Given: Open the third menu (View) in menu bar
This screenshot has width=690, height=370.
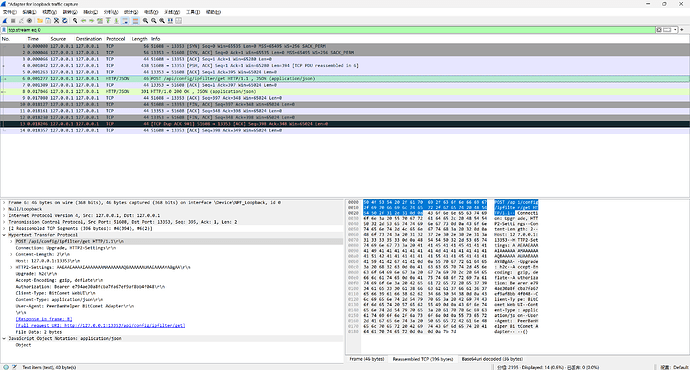Looking at the screenshot, I should [49, 12].
